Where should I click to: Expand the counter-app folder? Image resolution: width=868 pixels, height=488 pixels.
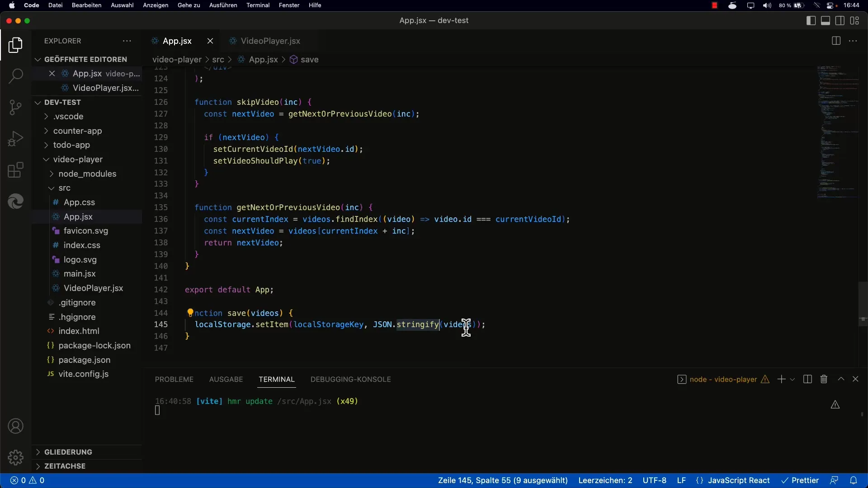pos(77,131)
